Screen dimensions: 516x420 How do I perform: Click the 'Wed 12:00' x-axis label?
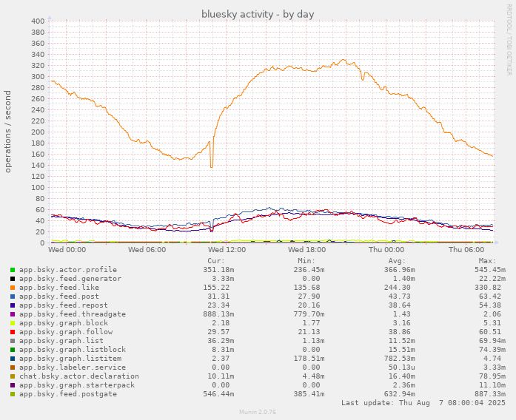pos(227,250)
